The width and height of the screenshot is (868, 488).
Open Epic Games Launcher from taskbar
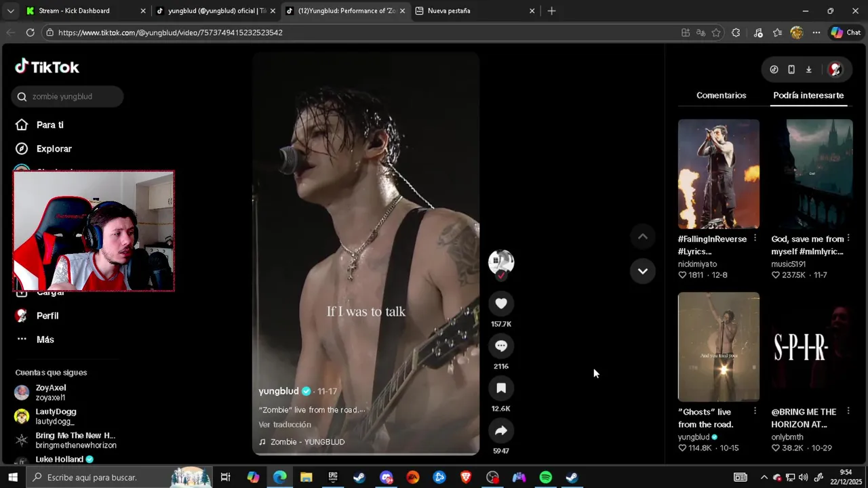tap(333, 477)
